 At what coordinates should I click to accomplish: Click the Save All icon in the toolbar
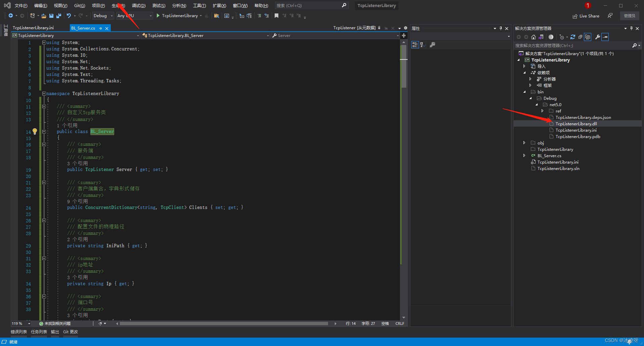click(x=58, y=15)
